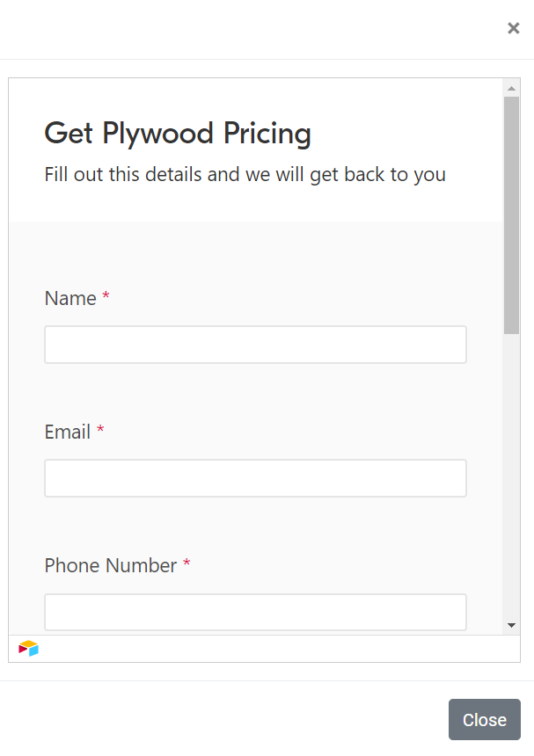The height and width of the screenshot is (756, 534).
Task: Click the Phone Number field label
Action: pyautogui.click(x=111, y=566)
